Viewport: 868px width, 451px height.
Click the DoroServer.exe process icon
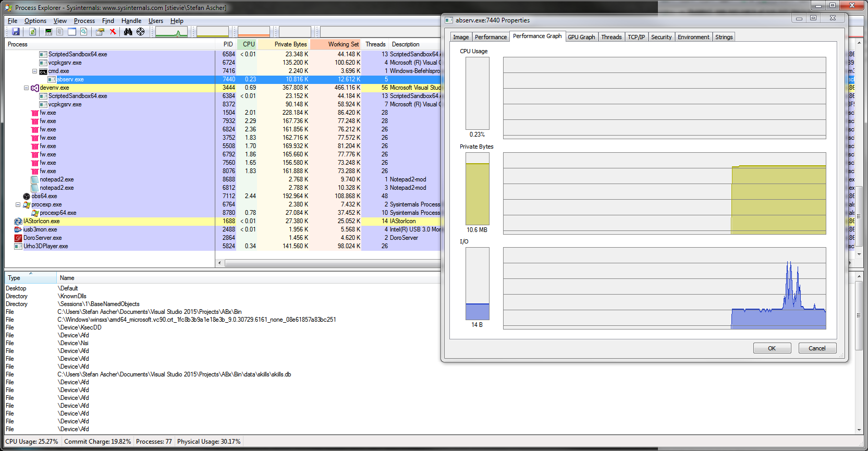[x=18, y=238]
